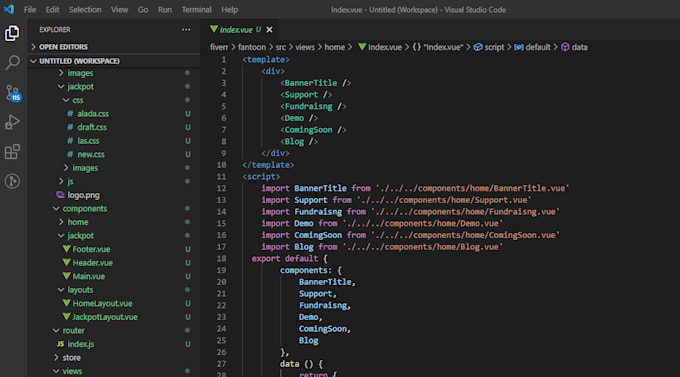This screenshot has height=377, width=680.
Task: Click fantoon in the breadcrumb path
Action: pos(252,47)
